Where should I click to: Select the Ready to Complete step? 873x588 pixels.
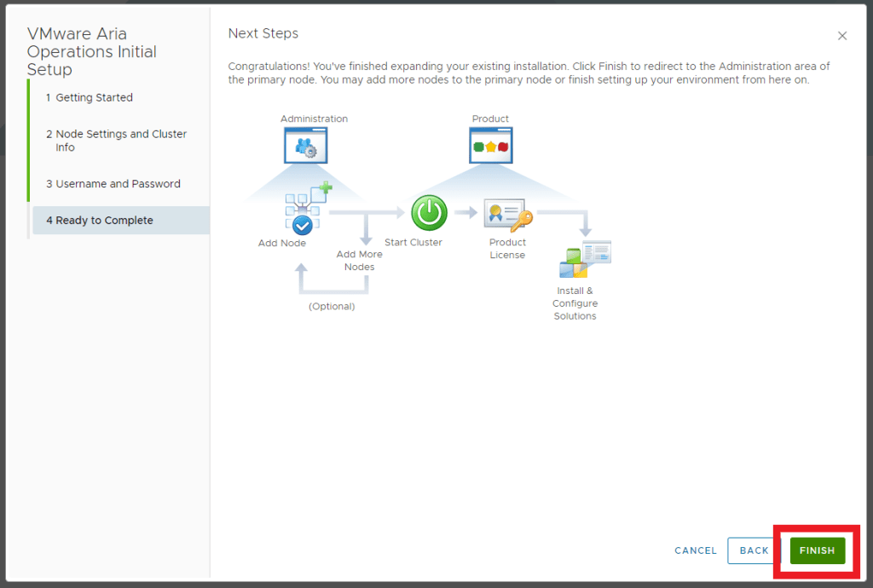point(104,221)
